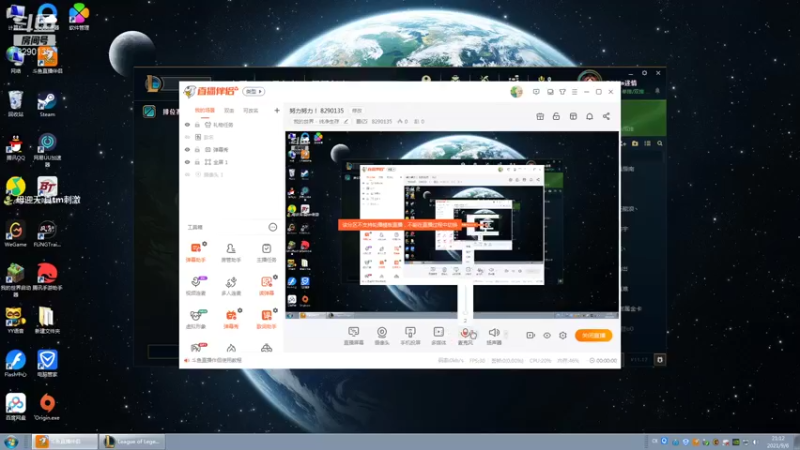Switch to the third scene tab
This screenshot has width=800, height=450.
(251, 111)
